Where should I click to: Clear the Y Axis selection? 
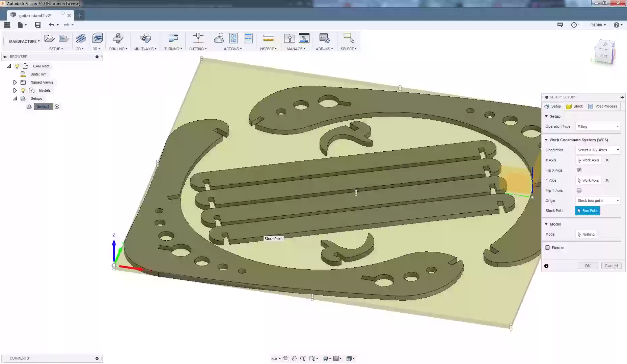coord(607,180)
